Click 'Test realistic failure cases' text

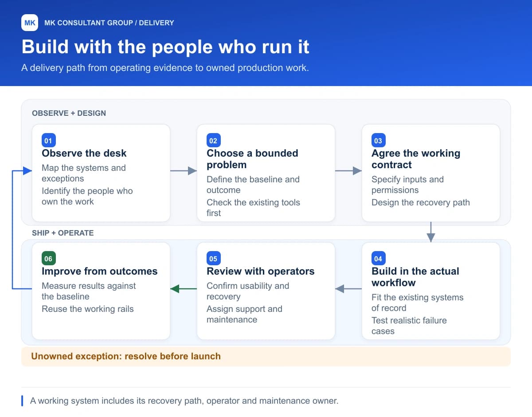409,326
